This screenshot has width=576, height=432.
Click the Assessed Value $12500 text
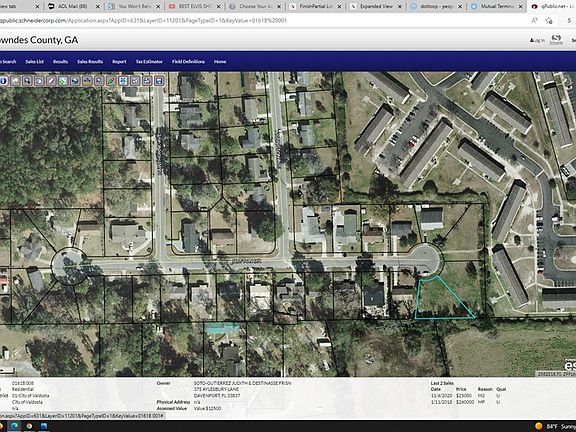(207, 408)
